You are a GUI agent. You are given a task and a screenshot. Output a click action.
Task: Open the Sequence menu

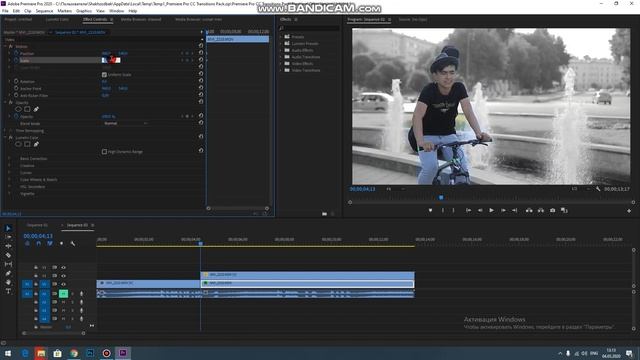(44, 11)
